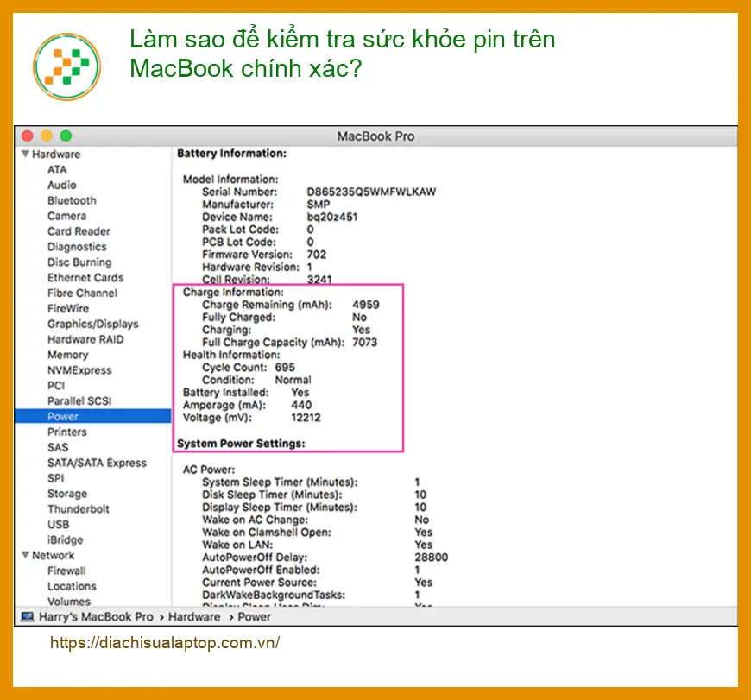Viewport: 751px width, 700px height.
Task: Click the Hardware tree heading label
Action: pos(56,155)
